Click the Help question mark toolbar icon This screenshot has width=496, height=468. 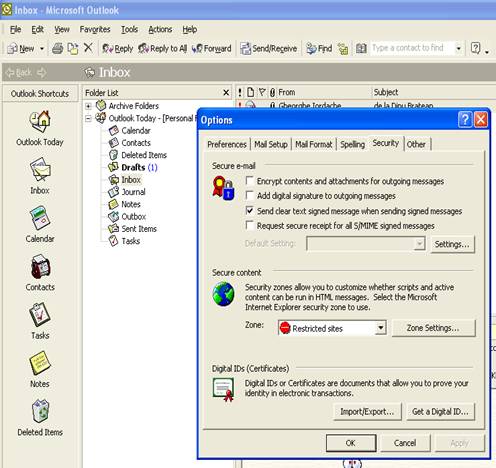pyautogui.click(x=475, y=49)
